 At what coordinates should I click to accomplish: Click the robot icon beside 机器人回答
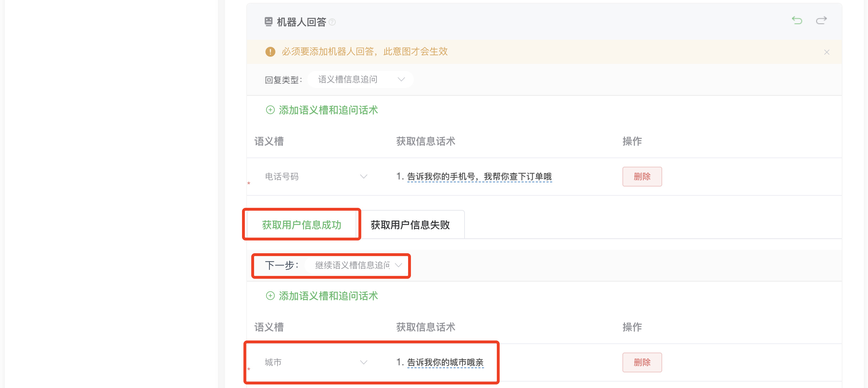pyautogui.click(x=269, y=22)
